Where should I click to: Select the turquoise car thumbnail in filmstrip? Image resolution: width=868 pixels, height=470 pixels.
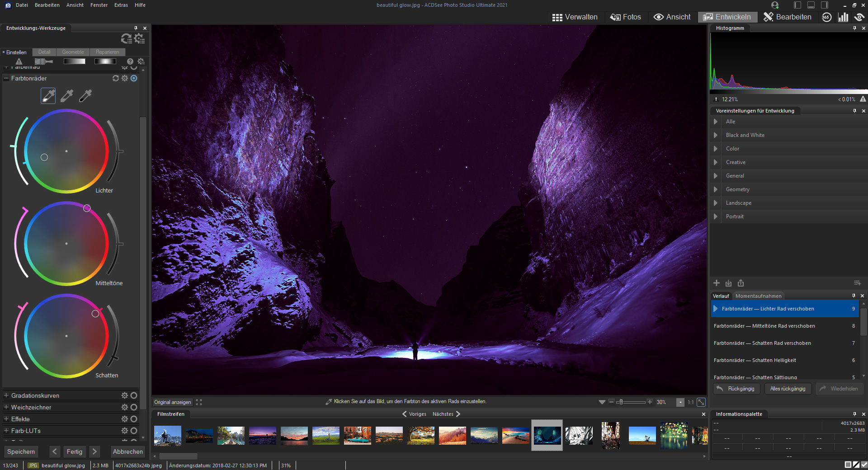point(357,435)
